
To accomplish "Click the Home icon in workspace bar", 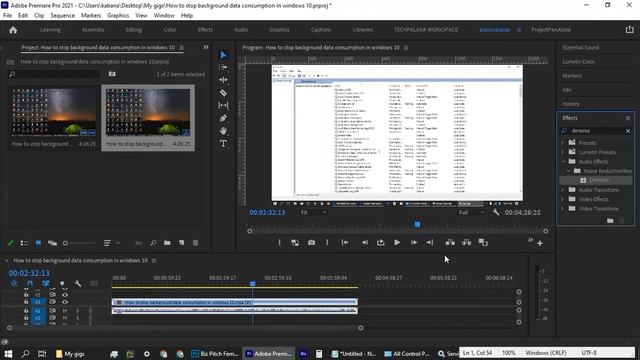I will click(x=13, y=30).
